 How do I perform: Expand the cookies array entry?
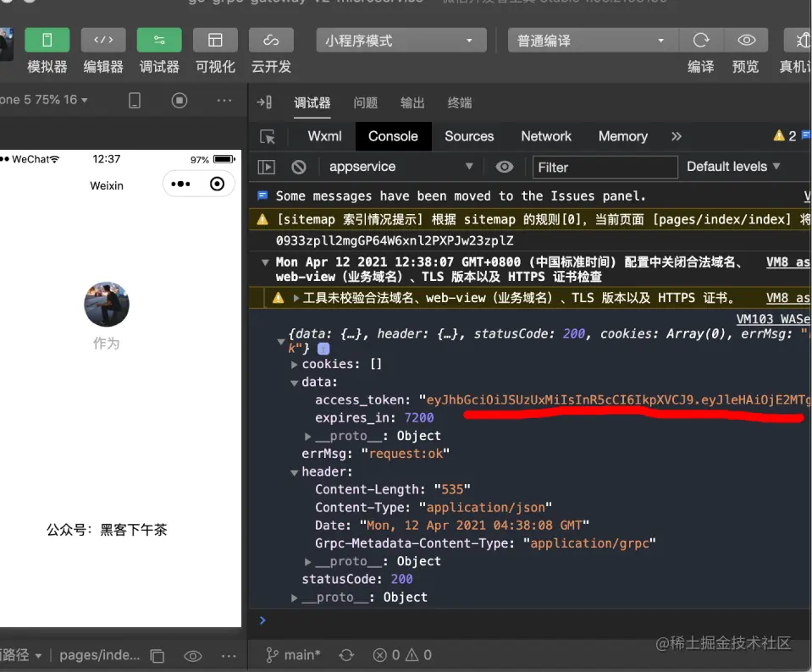coord(294,365)
